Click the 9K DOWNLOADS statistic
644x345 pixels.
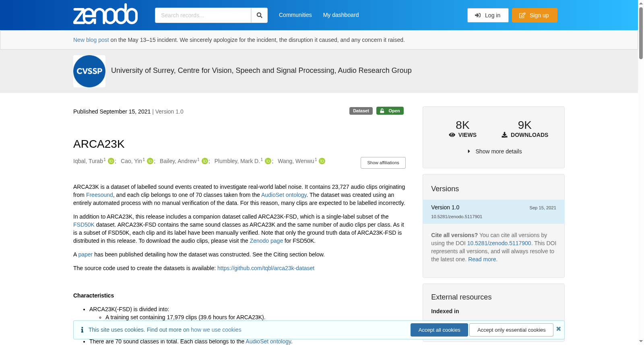(525, 129)
